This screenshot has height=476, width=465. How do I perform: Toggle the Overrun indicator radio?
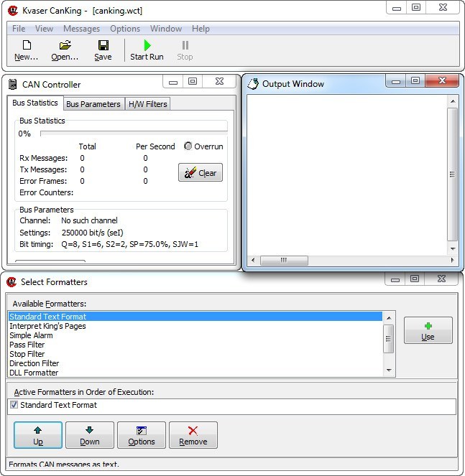click(x=188, y=146)
